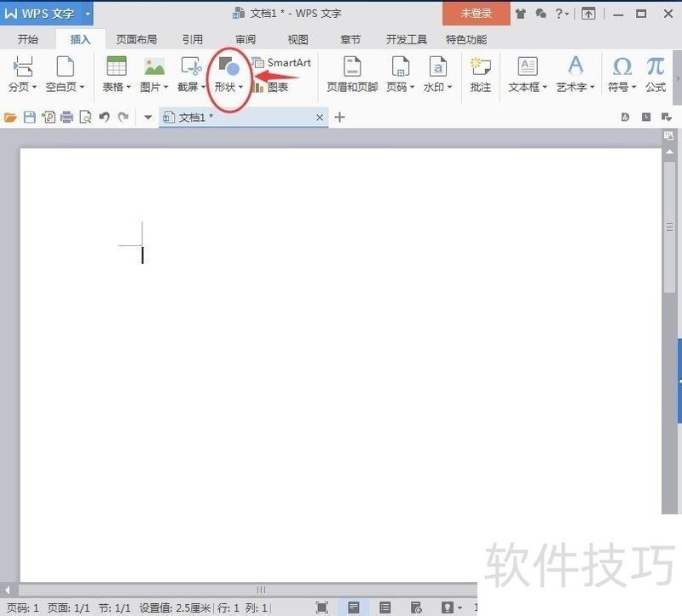Expand the 分页 dropdown arrow
The width and height of the screenshot is (682, 616).
34,88
